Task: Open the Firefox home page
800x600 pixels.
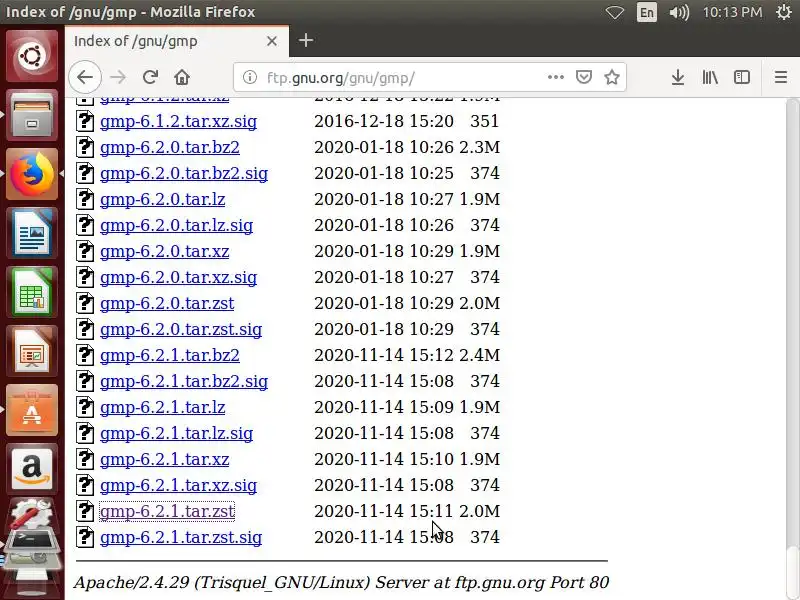Action: click(x=182, y=77)
